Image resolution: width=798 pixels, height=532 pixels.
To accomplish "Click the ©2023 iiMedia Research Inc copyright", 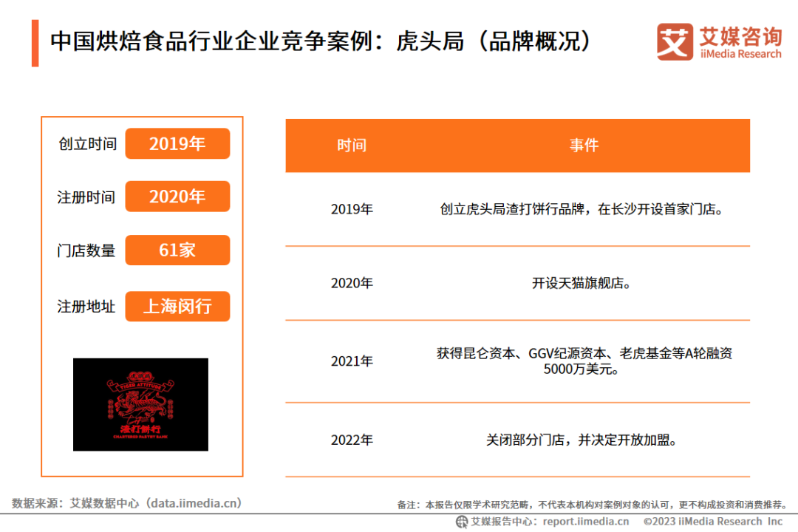I will [712, 522].
